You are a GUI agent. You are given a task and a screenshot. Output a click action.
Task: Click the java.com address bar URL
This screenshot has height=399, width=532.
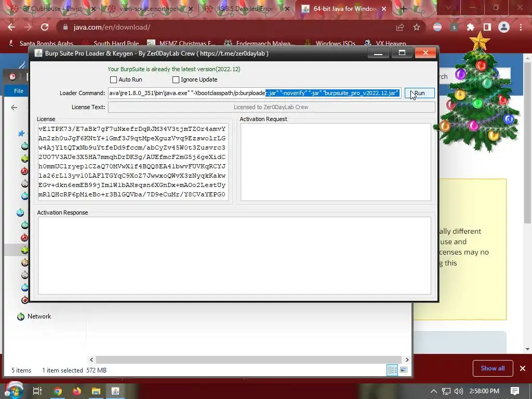[x=112, y=27]
